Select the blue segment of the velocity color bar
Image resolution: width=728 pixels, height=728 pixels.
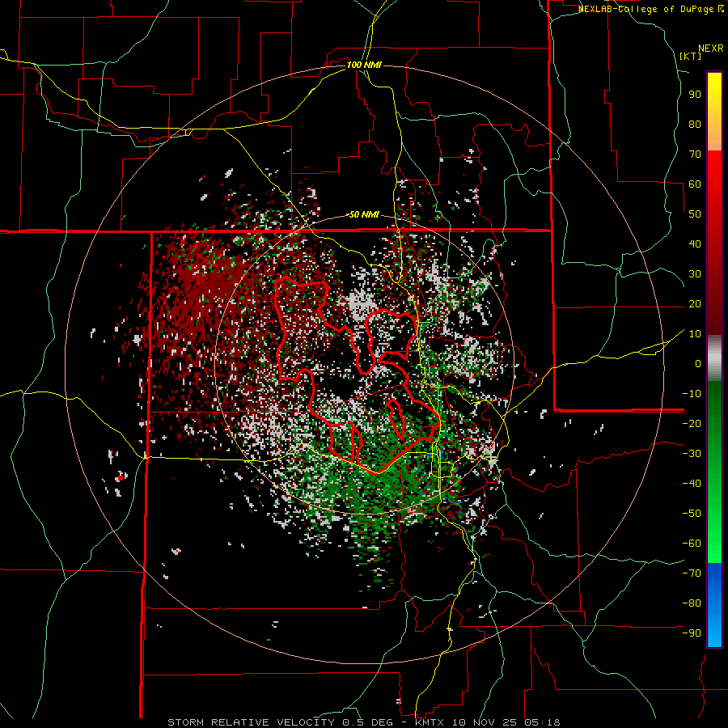point(714,605)
